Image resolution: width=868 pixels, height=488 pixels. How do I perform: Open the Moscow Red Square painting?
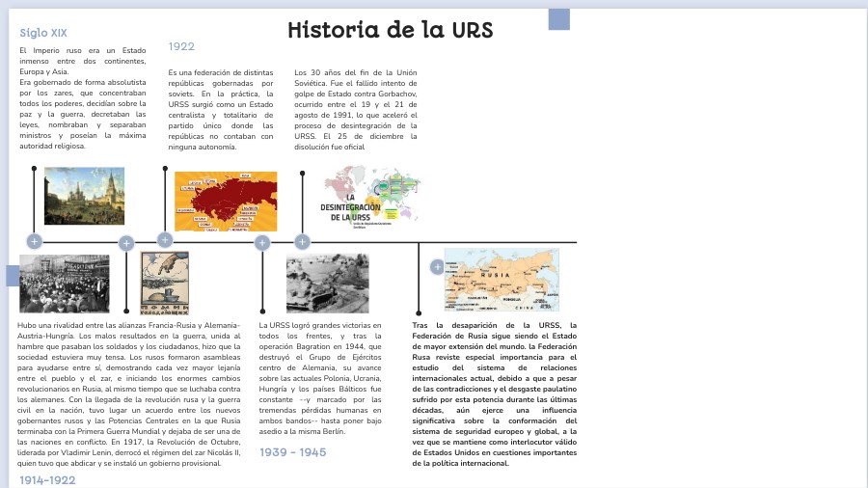click(x=85, y=196)
